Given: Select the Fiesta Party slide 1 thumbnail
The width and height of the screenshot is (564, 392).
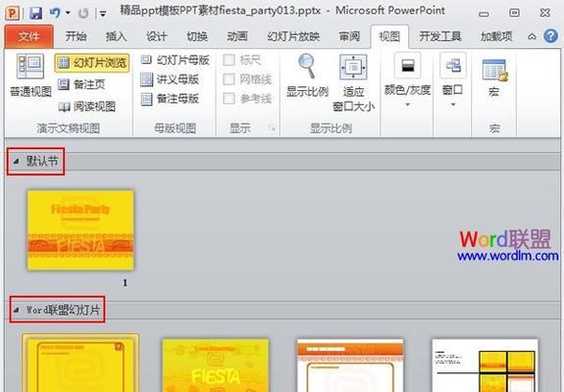Looking at the screenshot, I should click(x=80, y=230).
